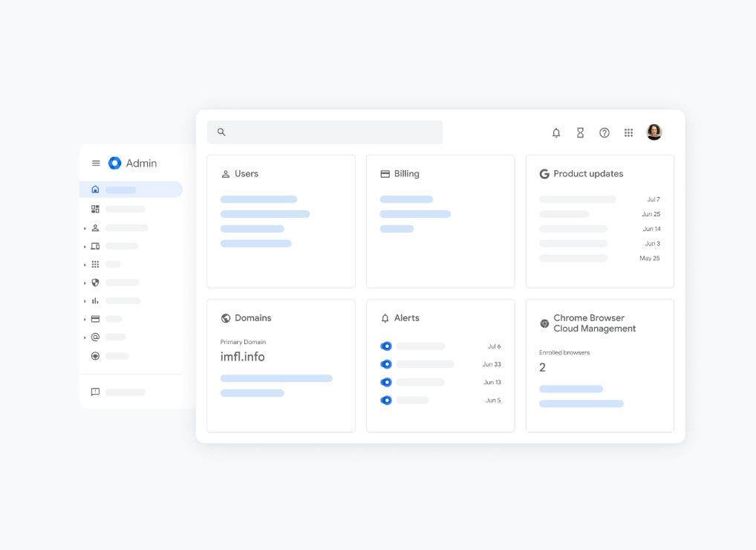The height and width of the screenshot is (550, 756).
Task: Click the enrolled browsers count 2
Action: (542, 368)
